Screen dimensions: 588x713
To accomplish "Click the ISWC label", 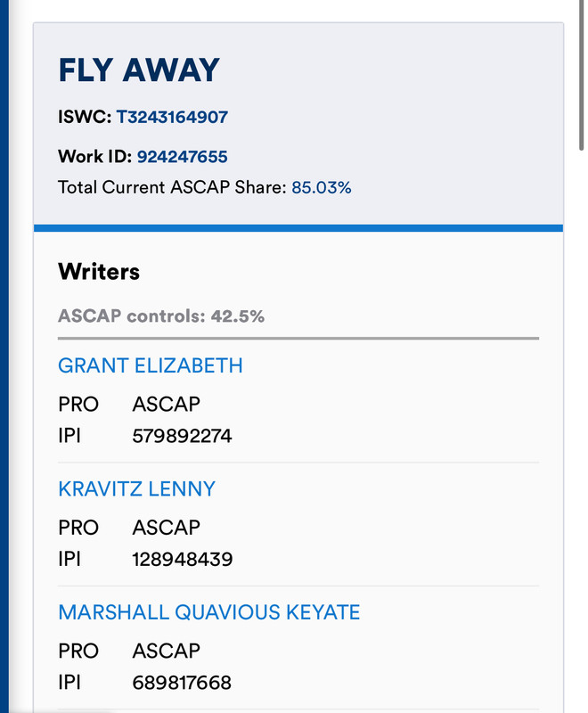I will tap(85, 118).
